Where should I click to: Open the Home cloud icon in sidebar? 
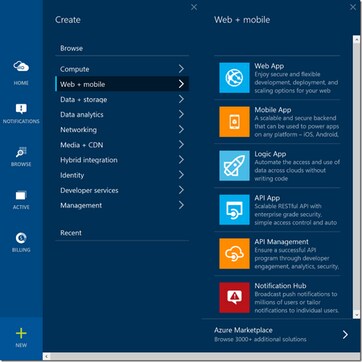pos(21,66)
